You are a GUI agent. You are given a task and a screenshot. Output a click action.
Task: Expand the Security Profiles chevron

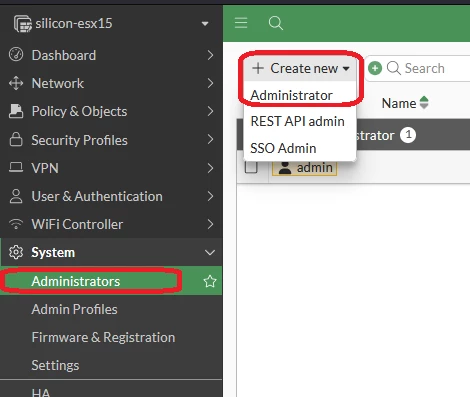click(210, 139)
